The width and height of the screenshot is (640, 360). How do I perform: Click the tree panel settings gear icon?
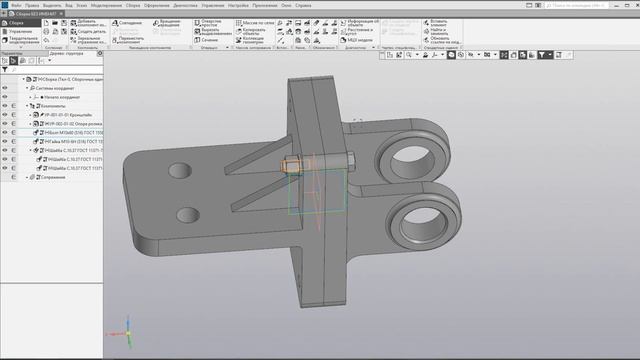(100, 53)
